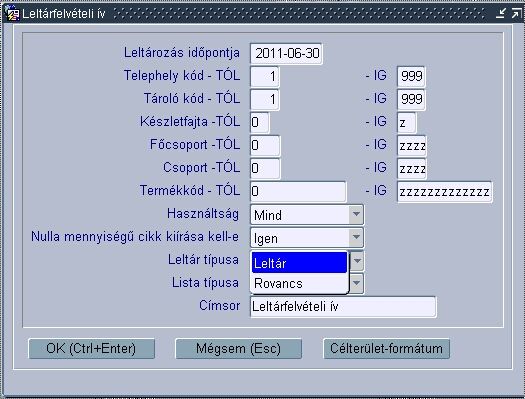The image size is (525, 399).
Task: Edit the Leltározás időpontja date field
Action: tap(286, 54)
